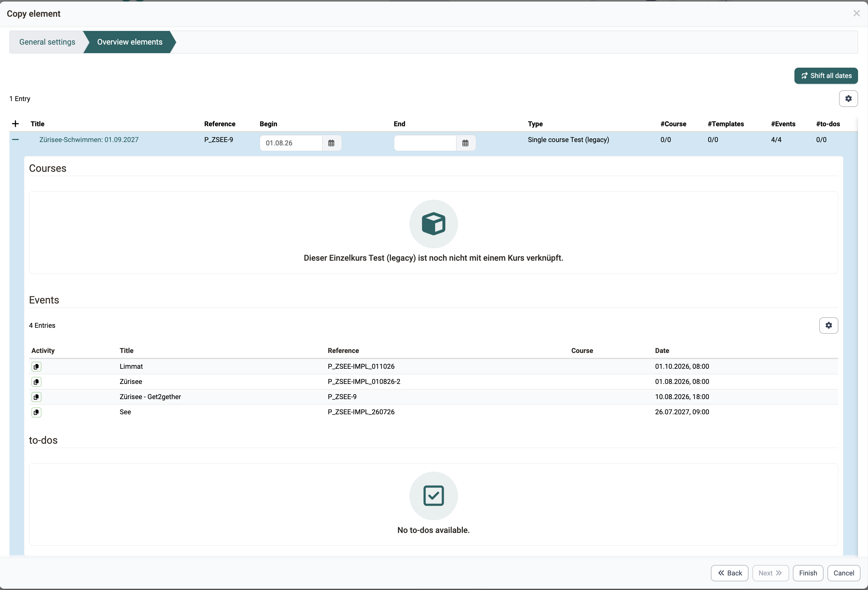This screenshot has height=590, width=868.
Task: Click reference P_ZSEE-IMPL_011026
Action: pyautogui.click(x=361, y=366)
